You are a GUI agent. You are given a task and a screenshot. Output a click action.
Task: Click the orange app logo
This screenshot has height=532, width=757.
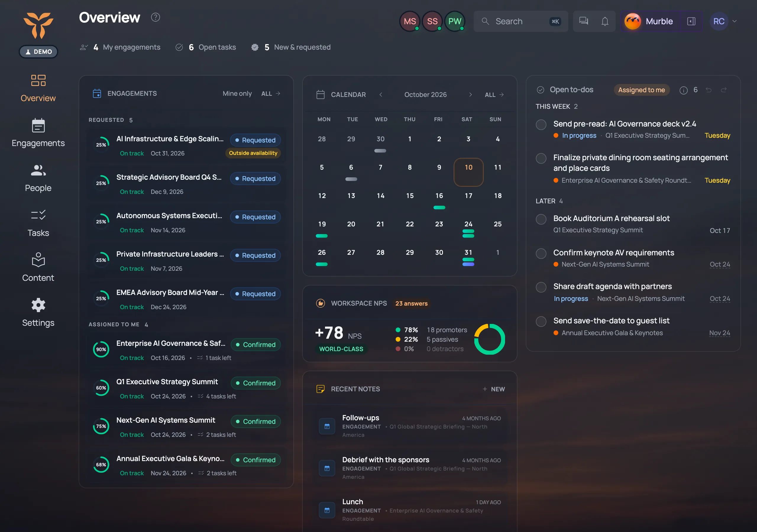point(38,25)
